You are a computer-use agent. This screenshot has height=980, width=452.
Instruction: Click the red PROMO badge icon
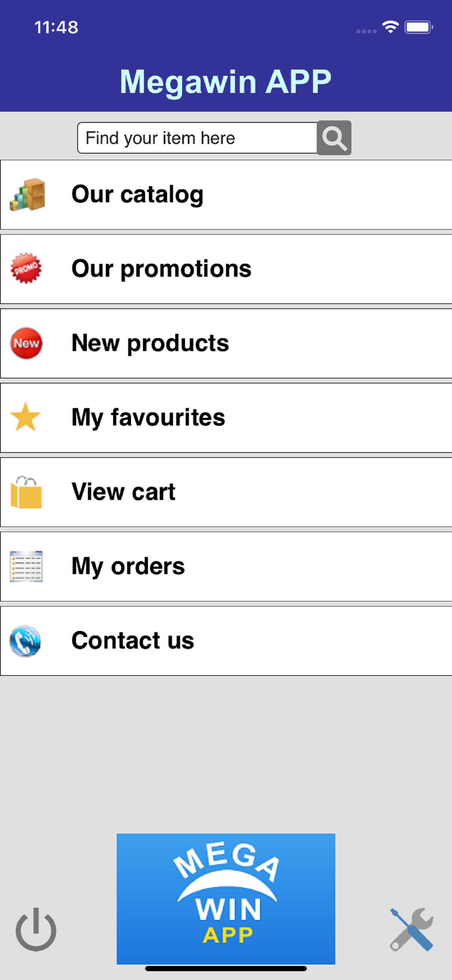[x=26, y=268]
